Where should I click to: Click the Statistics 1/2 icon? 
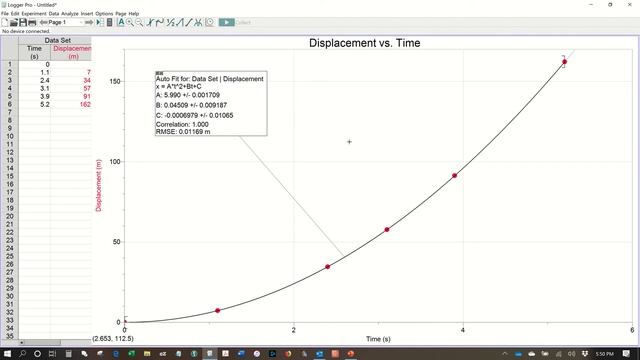coord(170,22)
